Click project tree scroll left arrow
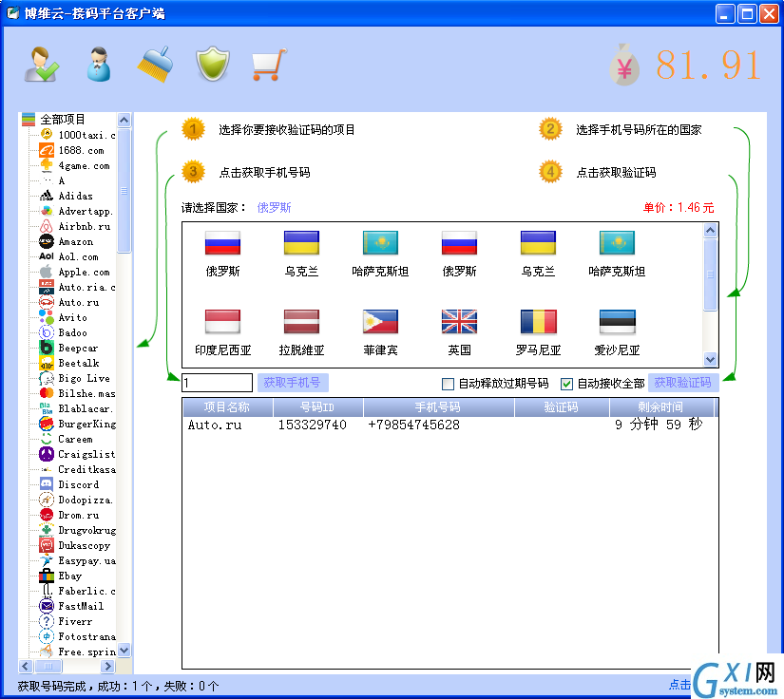 [x=26, y=666]
